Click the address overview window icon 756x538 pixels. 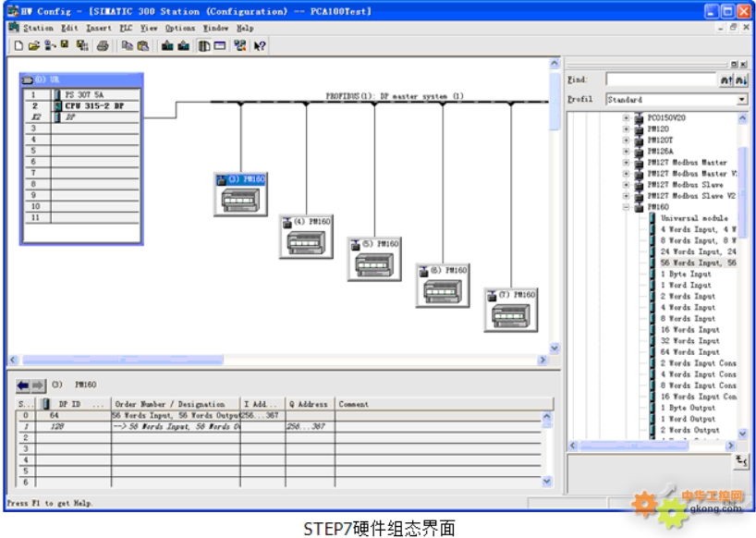point(220,46)
